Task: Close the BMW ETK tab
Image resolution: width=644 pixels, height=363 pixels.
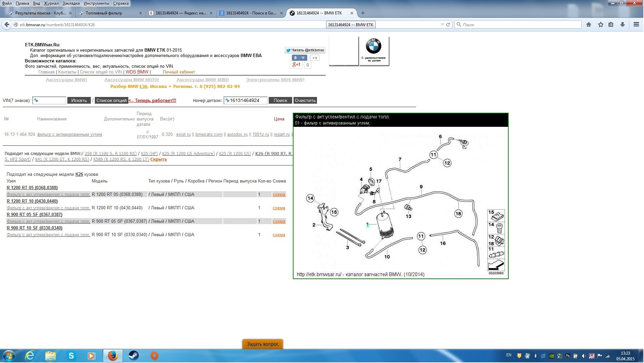Action: coord(352,13)
